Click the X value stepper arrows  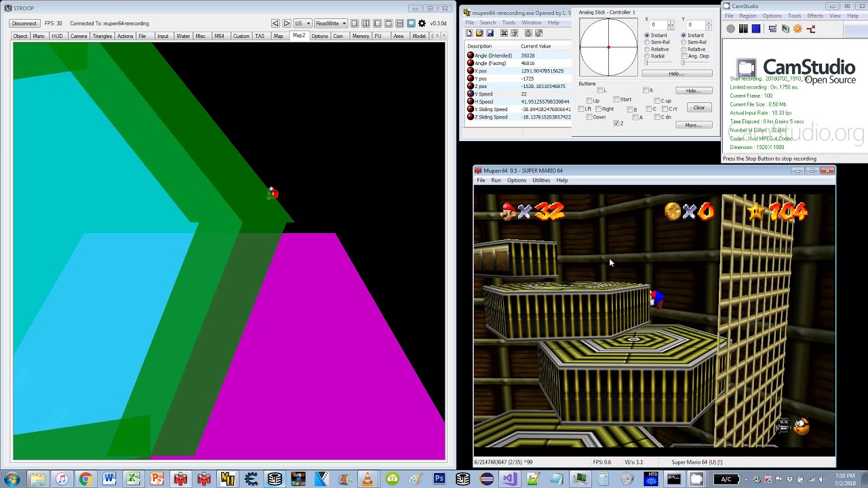click(x=671, y=25)
